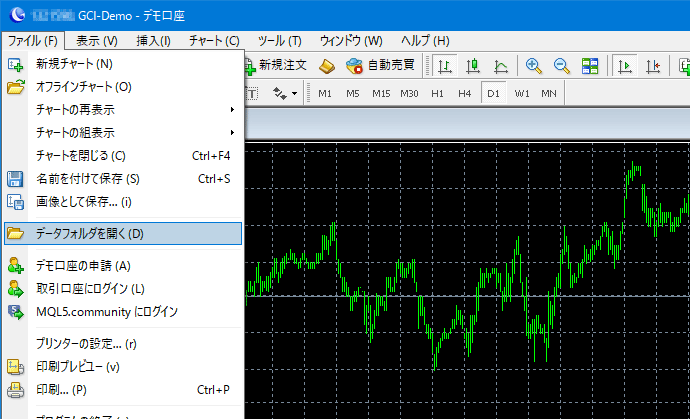This screenshot has width=690, height=419.
Task: Expand チャートの再表示 submenu
Action: (x=123, y=110)
